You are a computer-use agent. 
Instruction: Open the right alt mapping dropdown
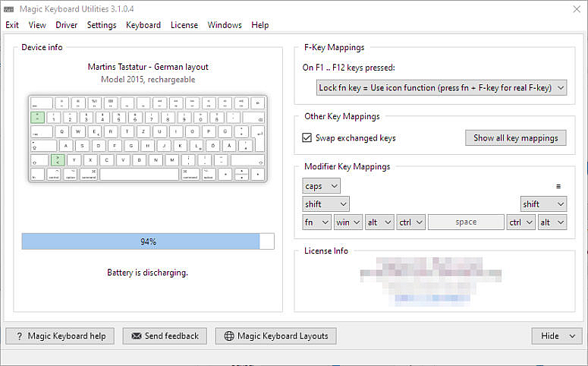tap(552, 222)
